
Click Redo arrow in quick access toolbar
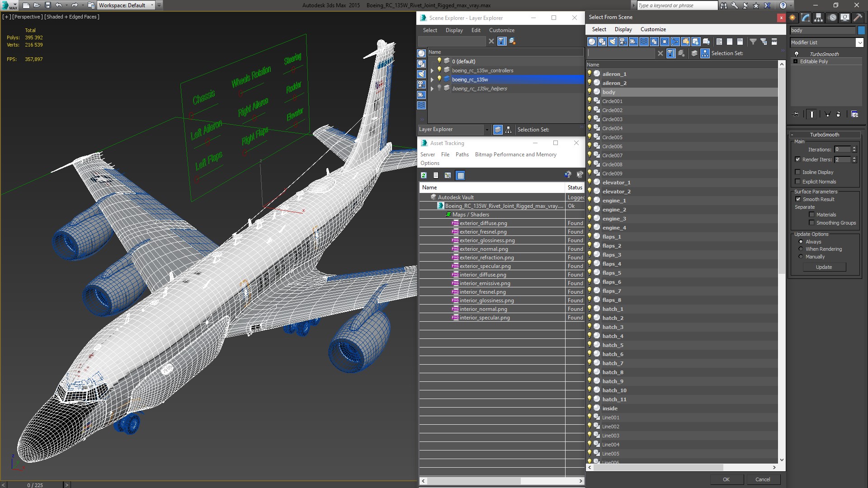point(75,5)
